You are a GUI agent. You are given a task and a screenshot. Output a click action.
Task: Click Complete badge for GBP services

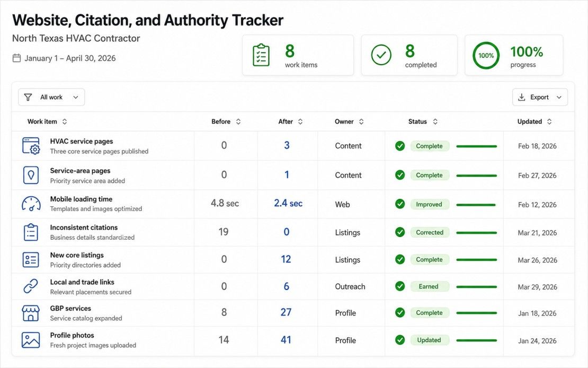pos(430,312)
